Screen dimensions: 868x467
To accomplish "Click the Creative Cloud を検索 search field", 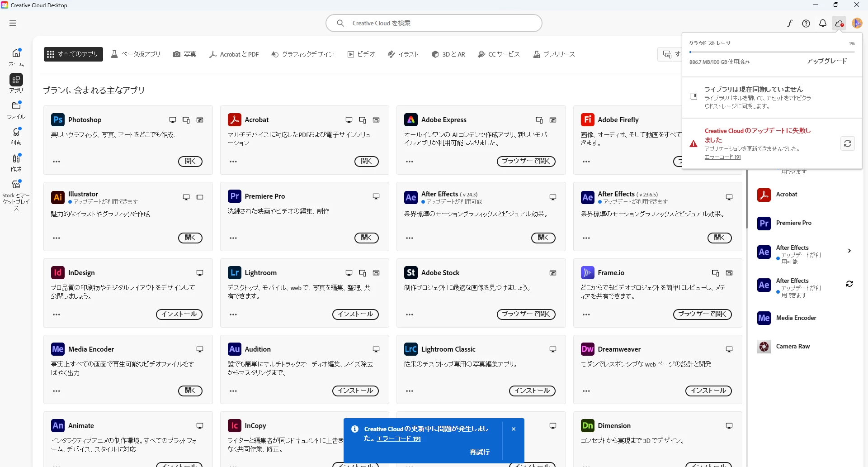I will click(434, 23).
